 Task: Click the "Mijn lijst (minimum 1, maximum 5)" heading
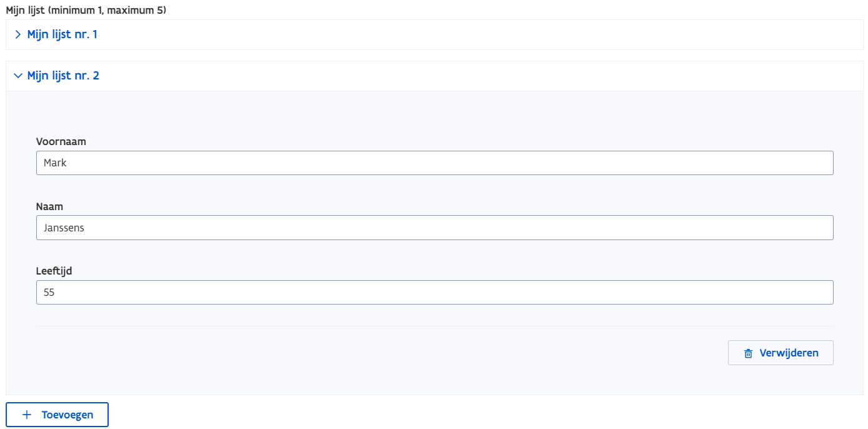pyautogui.click(x=86, y=11)
